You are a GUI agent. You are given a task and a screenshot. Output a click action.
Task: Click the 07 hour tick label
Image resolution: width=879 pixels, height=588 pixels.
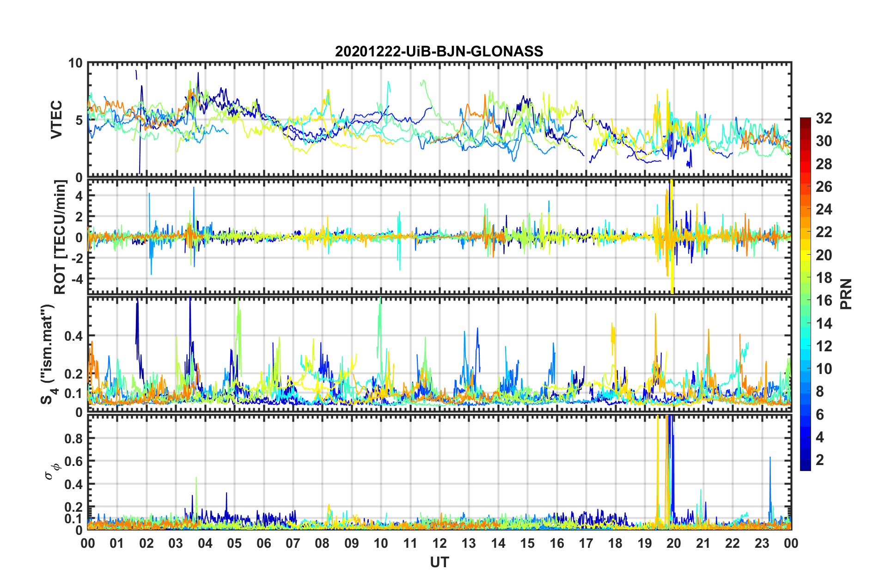pos(293,543)
